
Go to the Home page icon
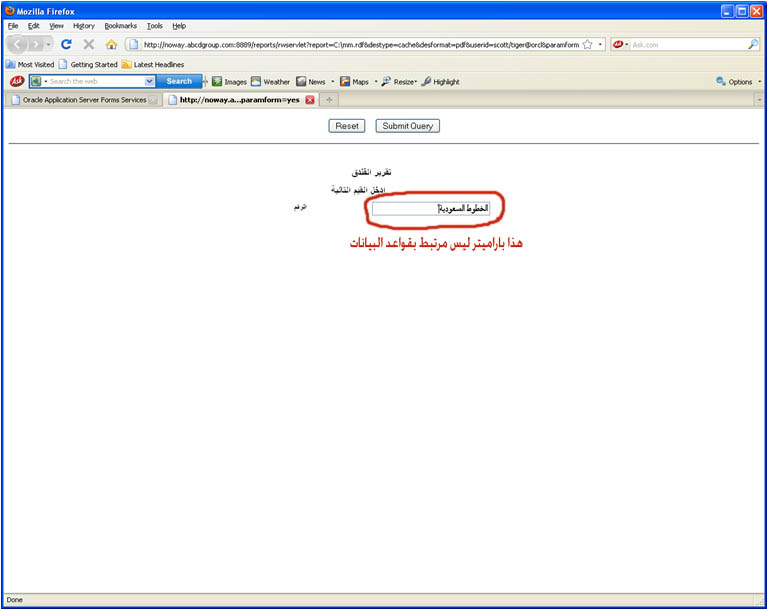pos(111,45)
